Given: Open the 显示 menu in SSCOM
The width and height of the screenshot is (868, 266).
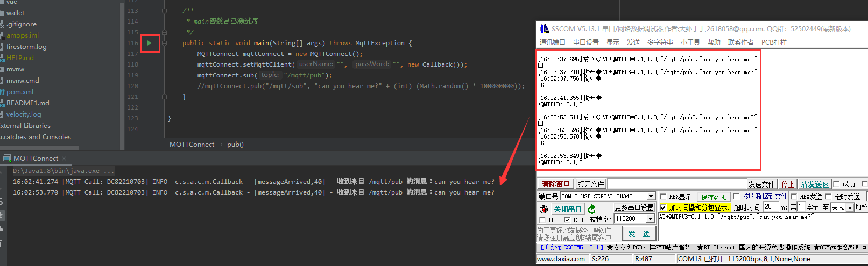Looking at the screenshot, I should click(613, 42).
